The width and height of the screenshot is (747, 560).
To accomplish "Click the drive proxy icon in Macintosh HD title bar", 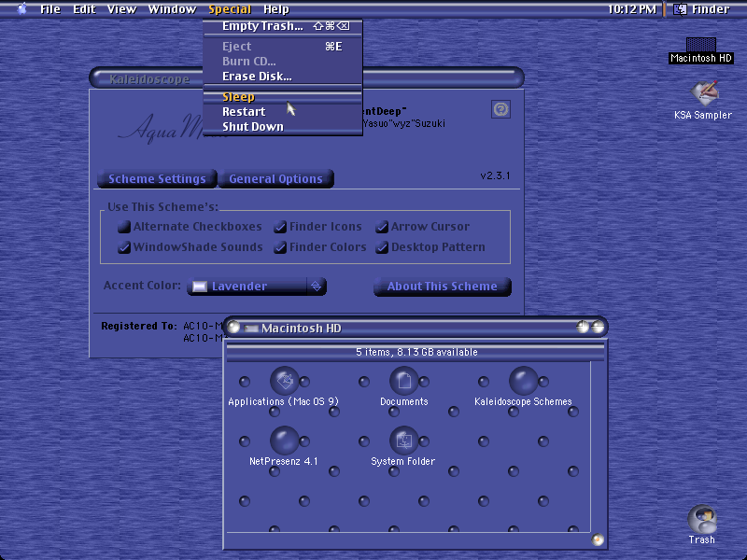I will [x=251, y=329].
